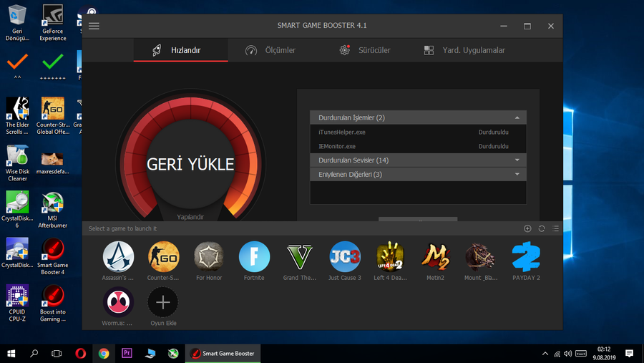Select the Smart Game Booster 4 desktop shortcut
644x363 pixels.
[x=52, y=256]
